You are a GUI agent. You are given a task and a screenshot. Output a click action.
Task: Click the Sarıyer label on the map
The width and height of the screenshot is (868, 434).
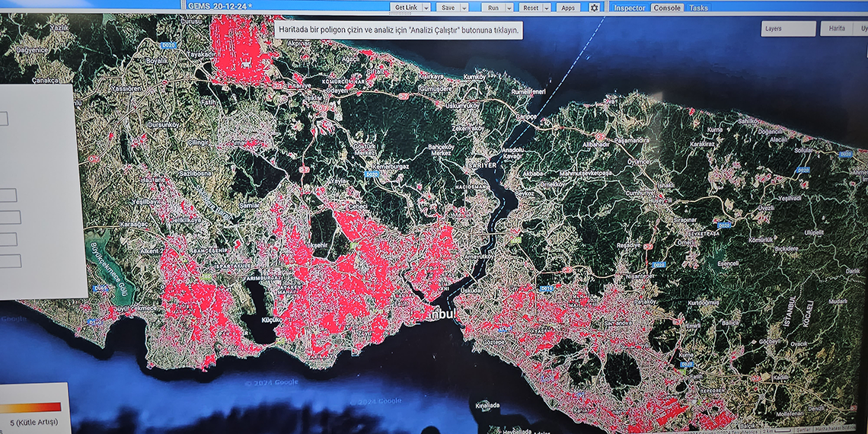click(x=481, y=165)
